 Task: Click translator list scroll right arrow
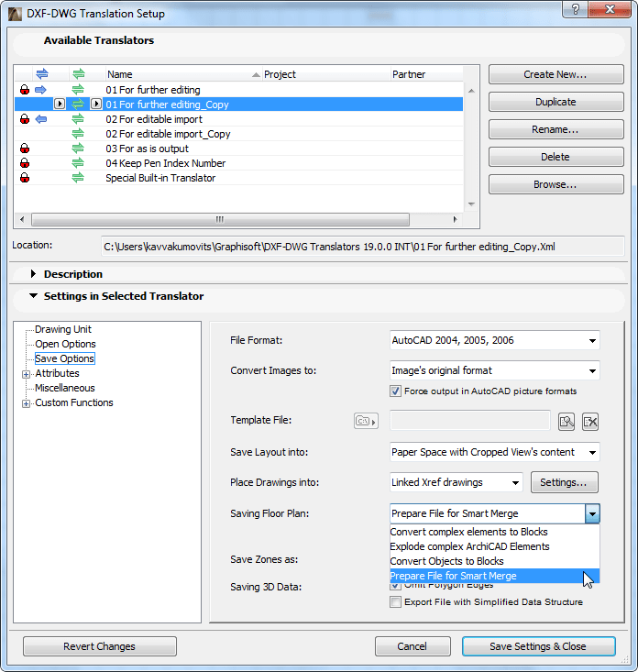tap(455, 219)
